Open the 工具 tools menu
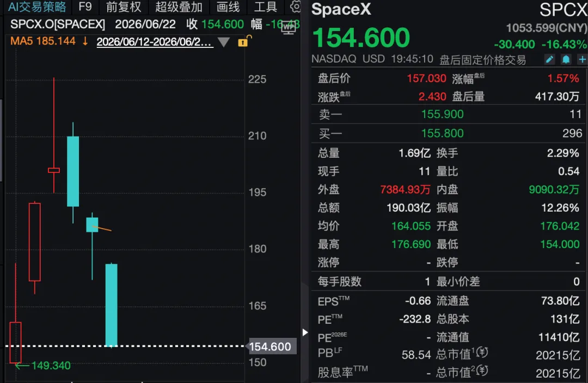This screenshot has height=383, width=588. (x=266, y=7)
